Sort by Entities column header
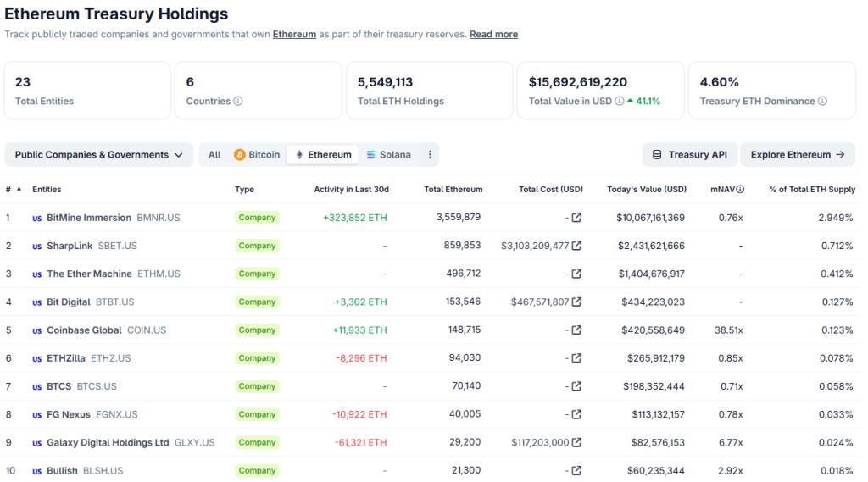 tap(47, 189)
